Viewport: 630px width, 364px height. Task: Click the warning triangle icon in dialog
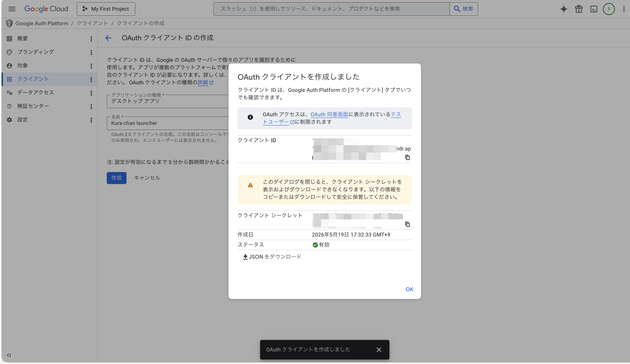pyautogui.click(x=250, y=185)
